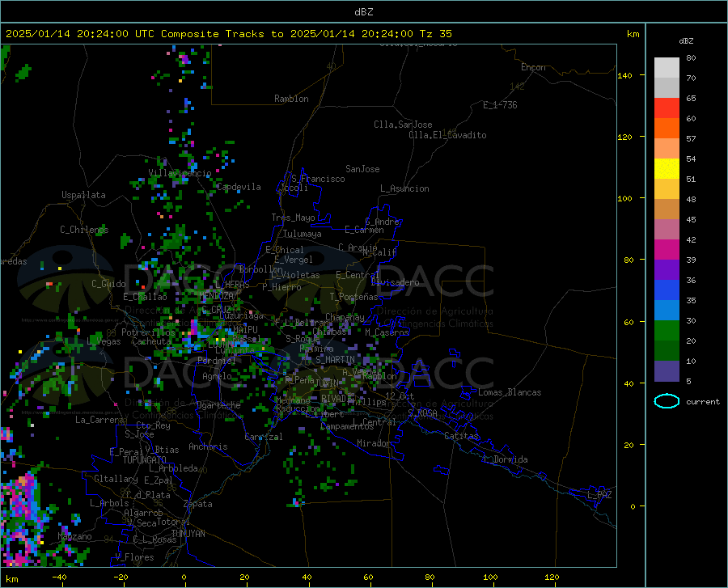The height and width of the screenshot is (588, 728).
Task: Click the 'Catitas' map label
Action: 461,436
